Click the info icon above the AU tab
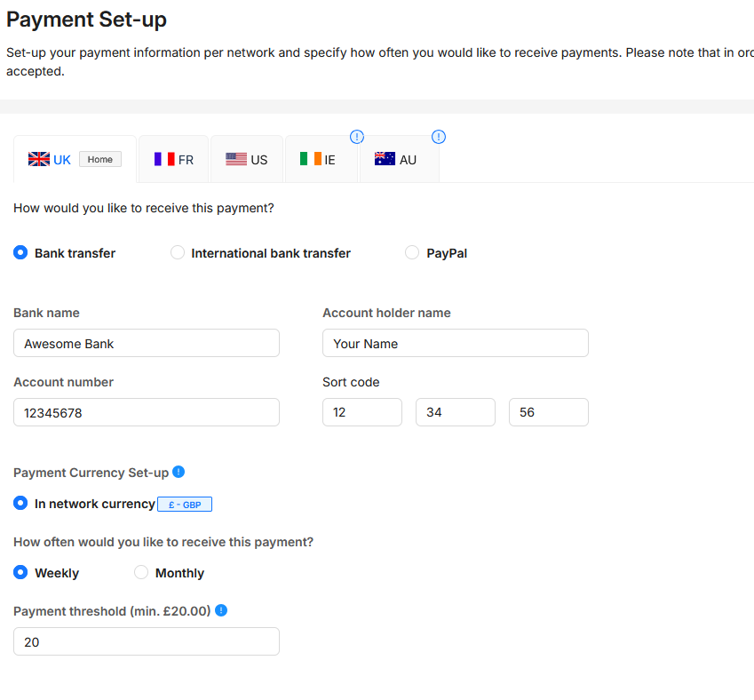 (438, 137)
